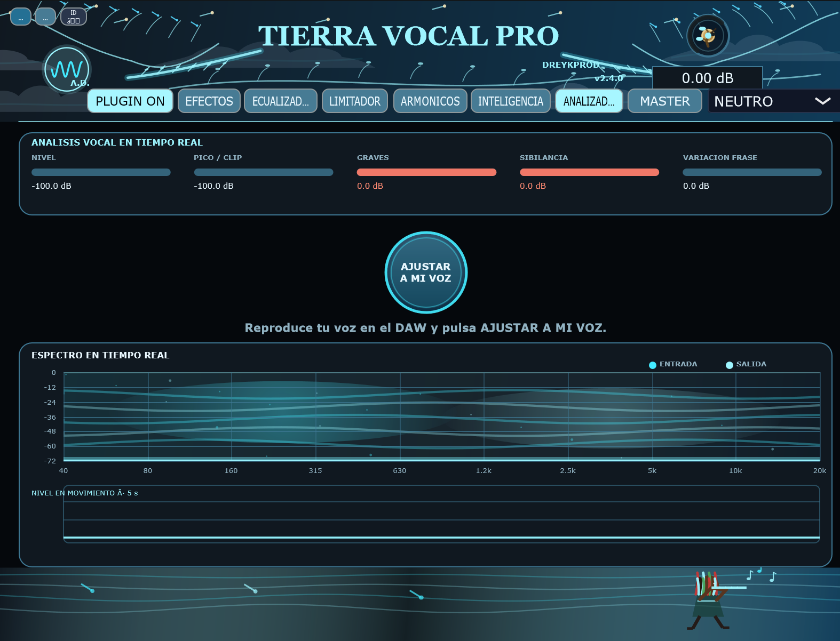
Task: Click the NIVEL -100.0 dB value
Action: [x=51, y=186]
